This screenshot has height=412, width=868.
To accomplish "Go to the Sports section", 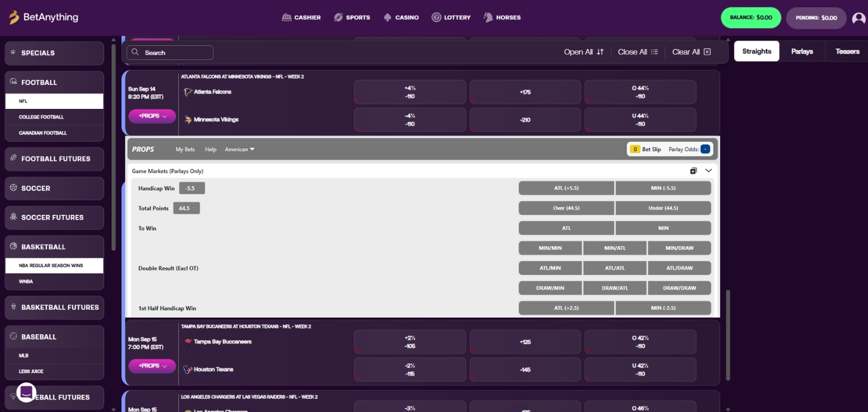I will pyautogui.click(x=352, y=18).
